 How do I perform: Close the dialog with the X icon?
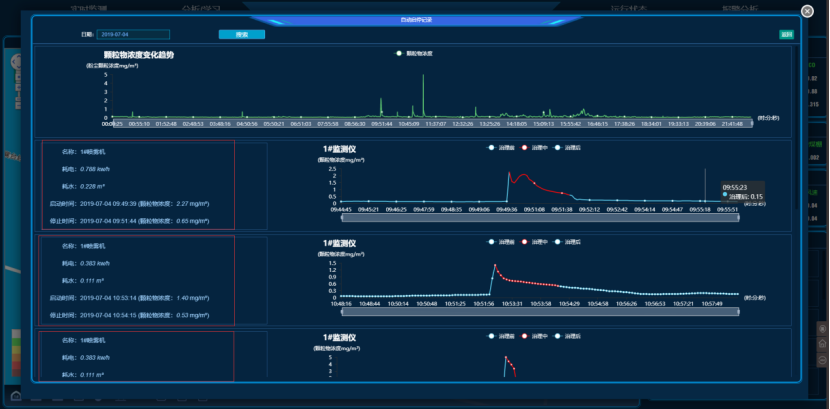[x=807, y=11]
